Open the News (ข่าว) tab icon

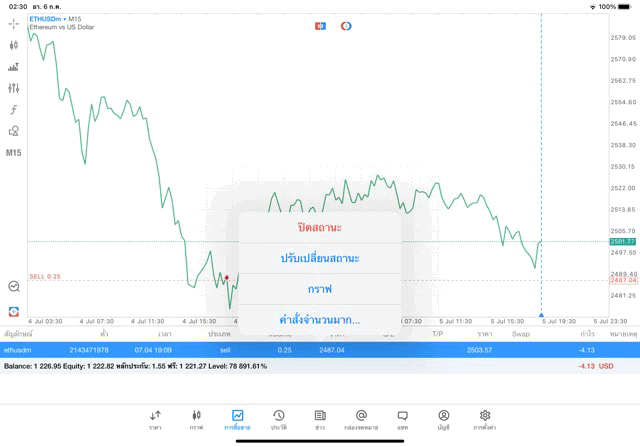320,419
